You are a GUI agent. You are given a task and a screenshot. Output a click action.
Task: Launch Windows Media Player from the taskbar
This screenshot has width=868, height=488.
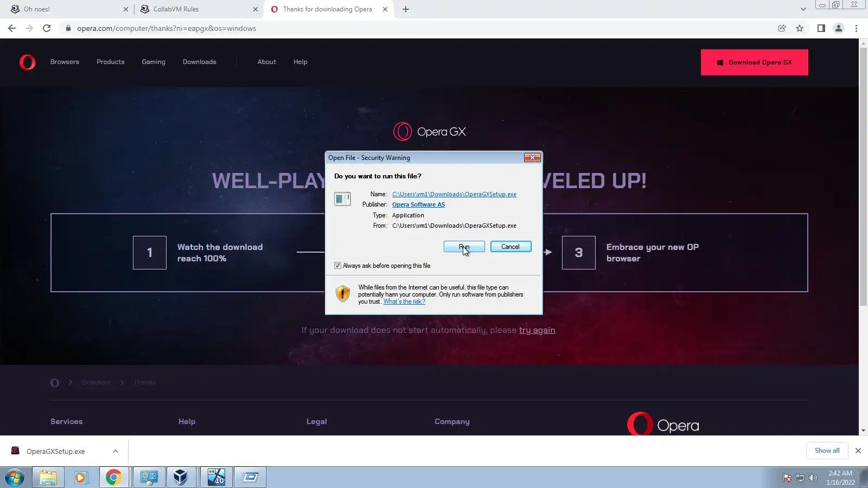(x=81, y=478)
